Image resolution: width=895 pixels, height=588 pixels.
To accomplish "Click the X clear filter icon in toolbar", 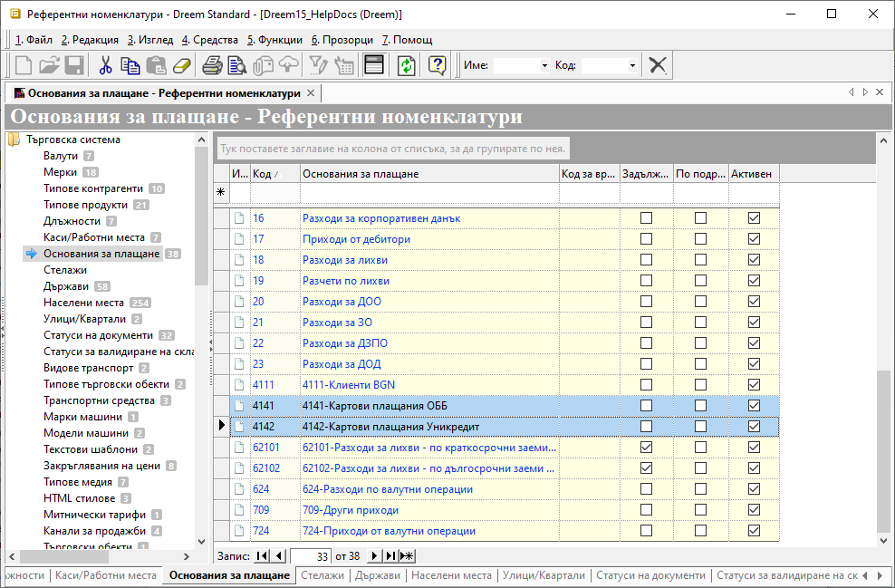I will (x=659, y=65).
